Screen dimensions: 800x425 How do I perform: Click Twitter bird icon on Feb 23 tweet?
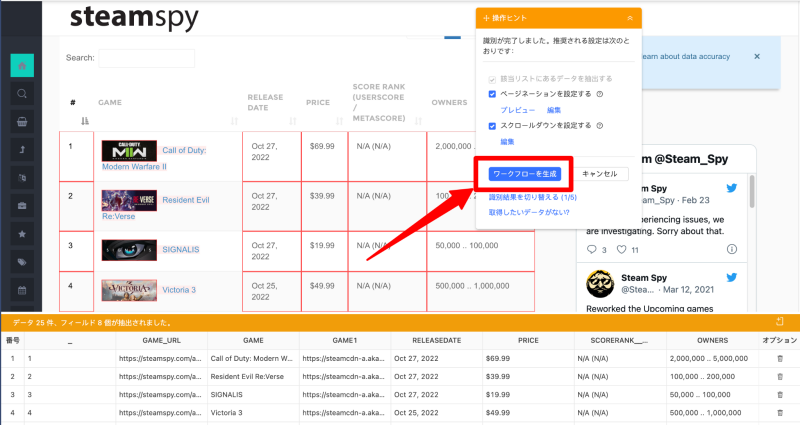pyautogui.click(x=732, y=188)
